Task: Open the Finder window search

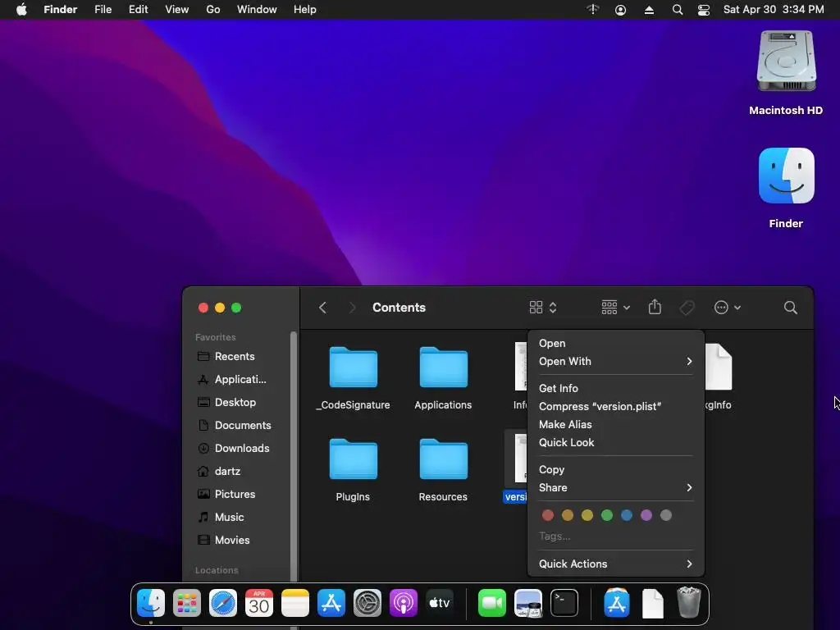Action: [x=790, y=308]
